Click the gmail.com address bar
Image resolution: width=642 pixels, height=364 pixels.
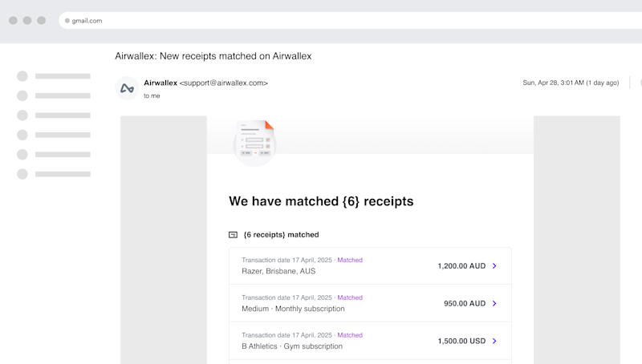350,21
